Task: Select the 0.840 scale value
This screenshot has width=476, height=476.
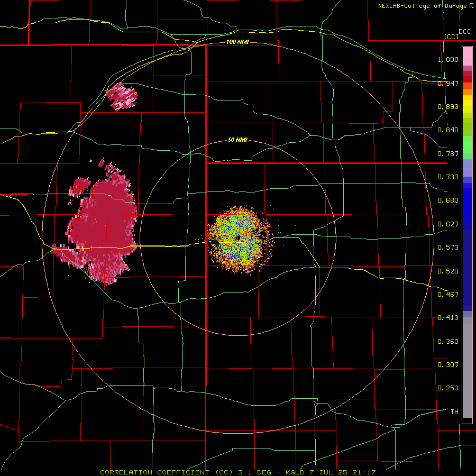Action: (448, 130)
